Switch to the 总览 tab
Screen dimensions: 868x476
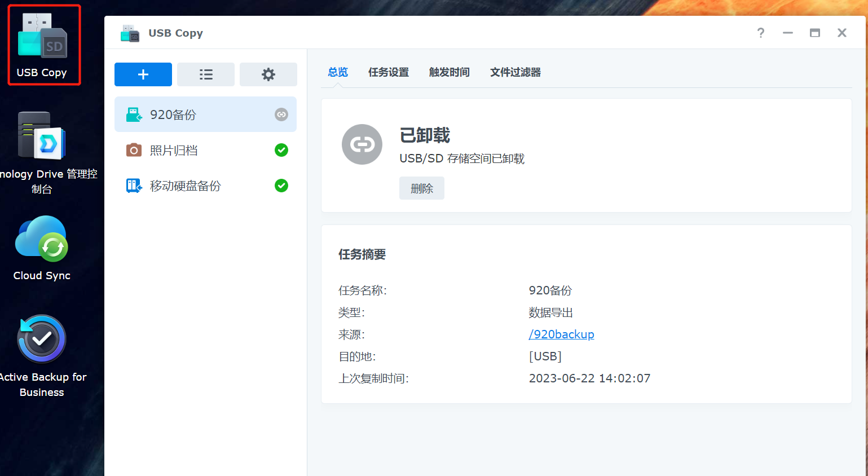pyautogui.click(x=338, y=72)
